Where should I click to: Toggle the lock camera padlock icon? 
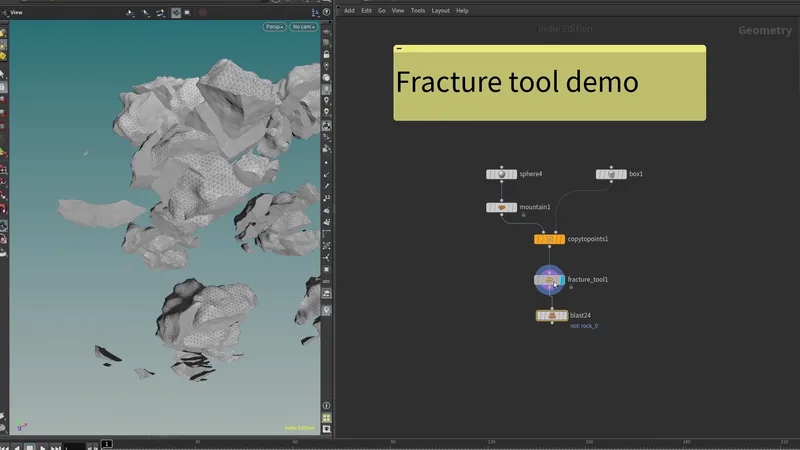327,55
